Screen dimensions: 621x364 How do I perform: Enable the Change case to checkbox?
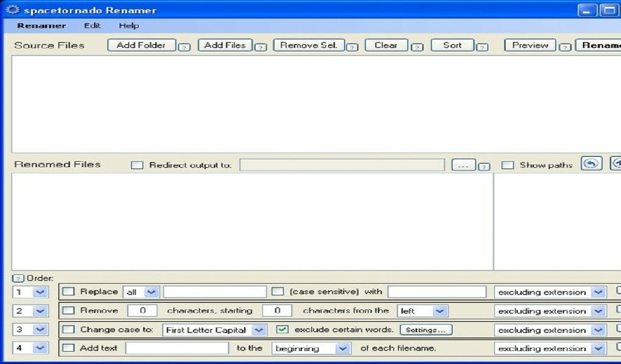click(x=69, y=329)
